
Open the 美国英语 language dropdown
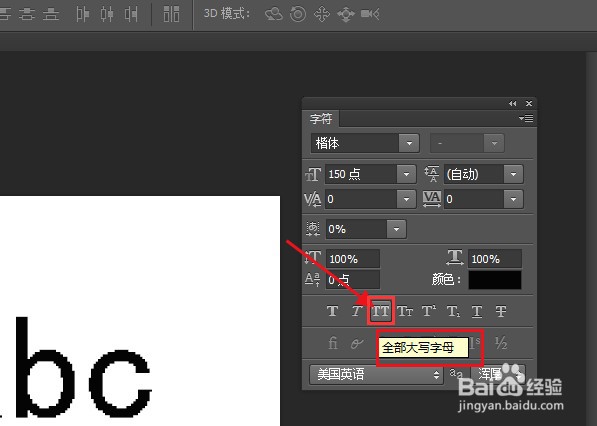(376, 374)
